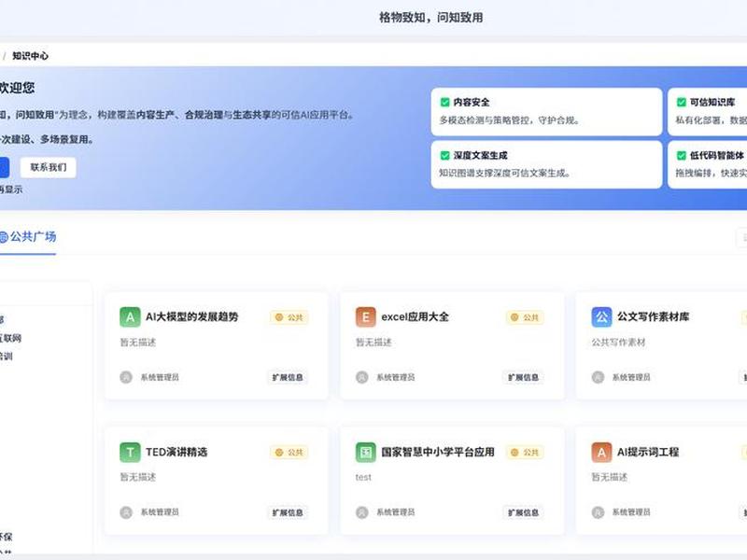Open the TED演讲精选 knowledge base title

(176, 452)
